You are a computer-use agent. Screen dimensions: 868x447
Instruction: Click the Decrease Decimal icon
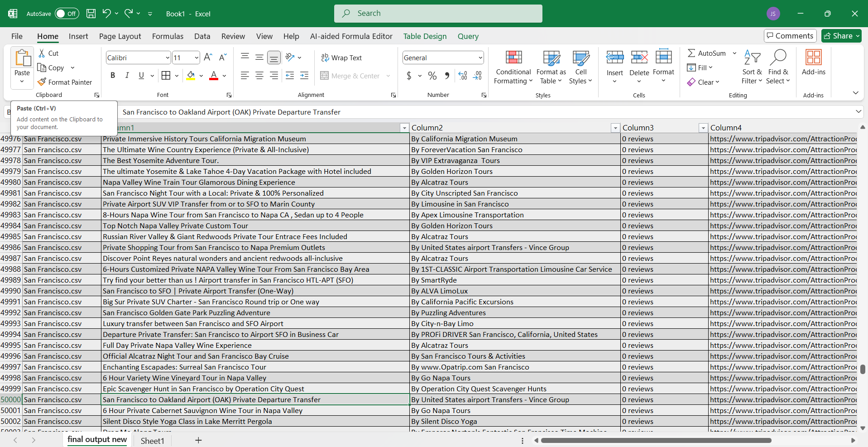[x=477, y=76]
